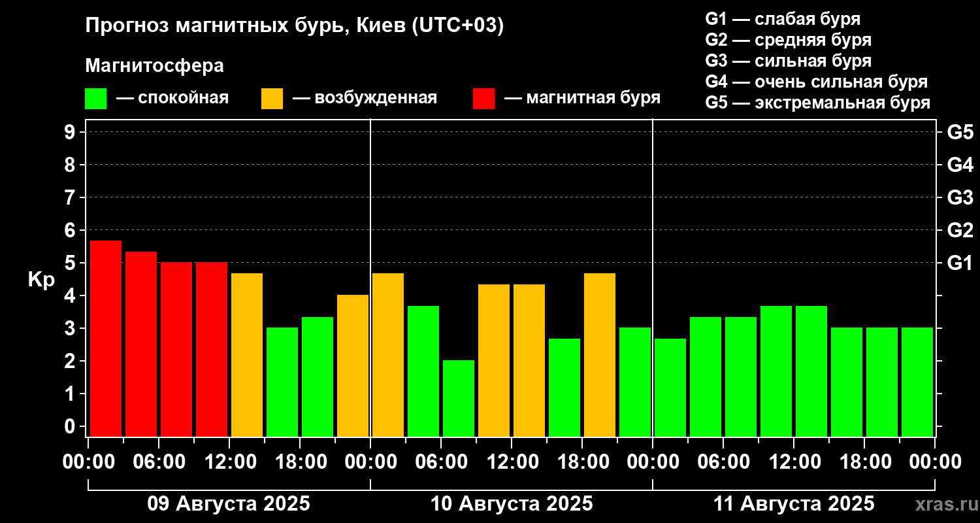Click the 10 Августа 2025 date label
Screen dimensions: 980x523
pyautogui.click(x=512, y=504)
